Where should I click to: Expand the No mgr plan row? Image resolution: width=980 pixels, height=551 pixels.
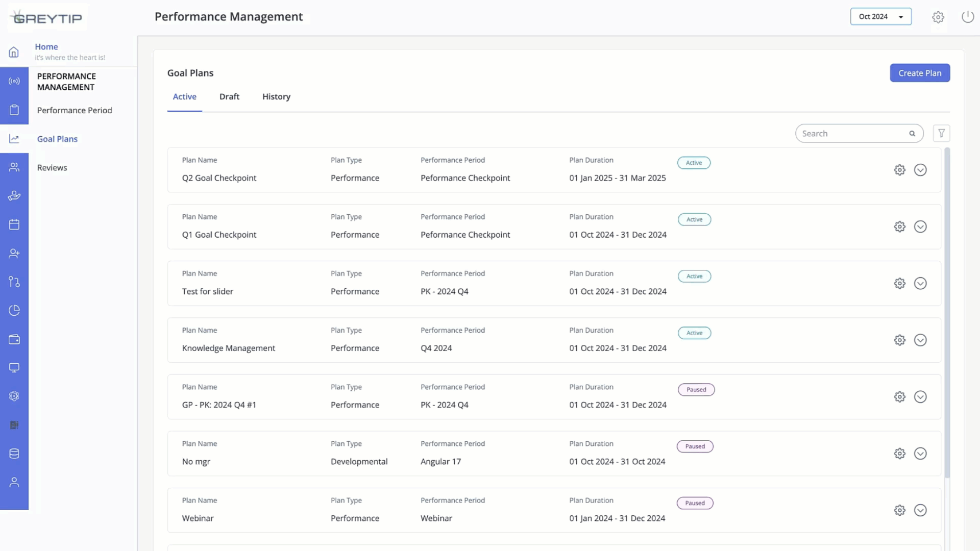[920, 454]
